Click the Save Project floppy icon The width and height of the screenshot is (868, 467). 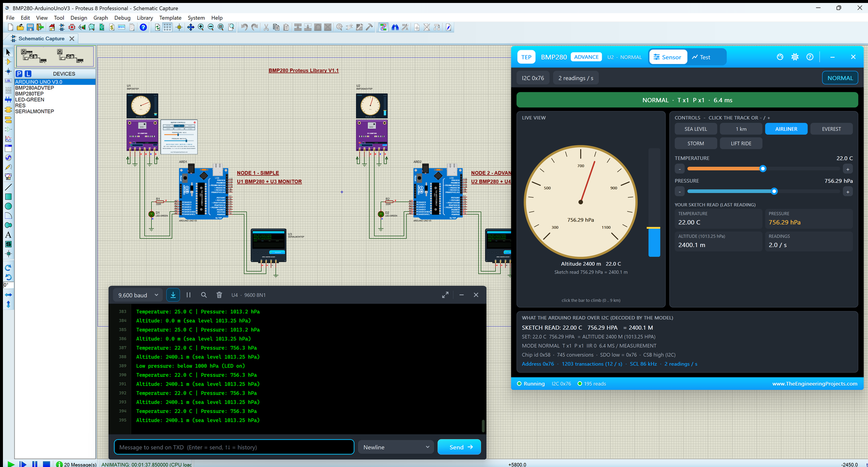30,27
